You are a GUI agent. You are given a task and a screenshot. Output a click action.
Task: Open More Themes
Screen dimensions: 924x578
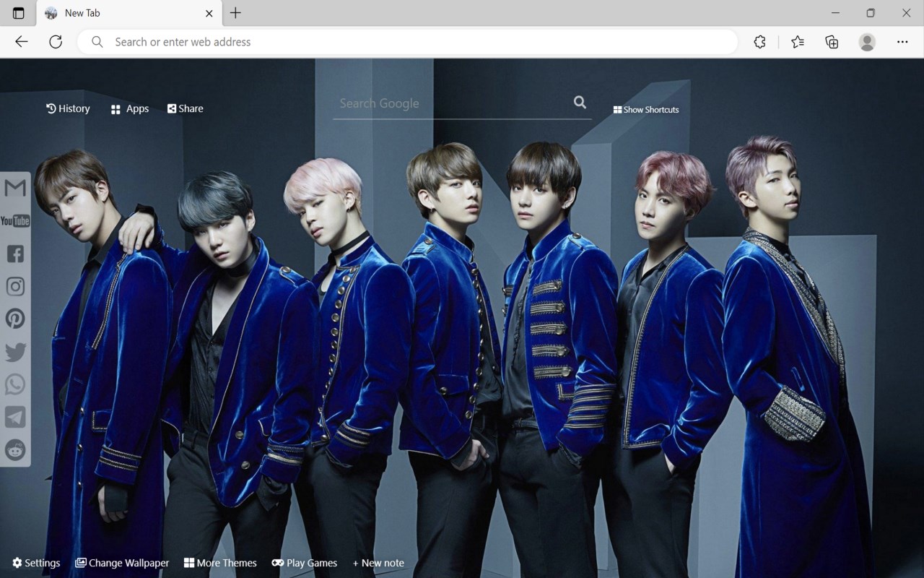(220, 563)
